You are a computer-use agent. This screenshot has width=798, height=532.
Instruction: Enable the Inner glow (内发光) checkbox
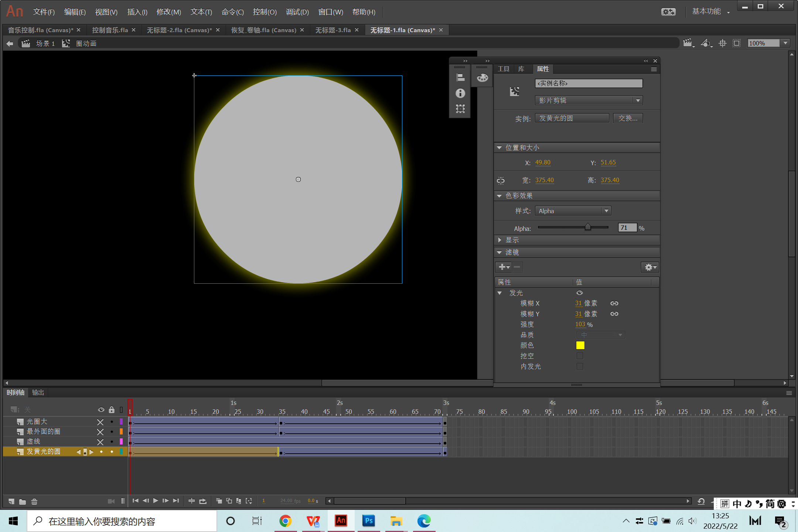(580, 366)
